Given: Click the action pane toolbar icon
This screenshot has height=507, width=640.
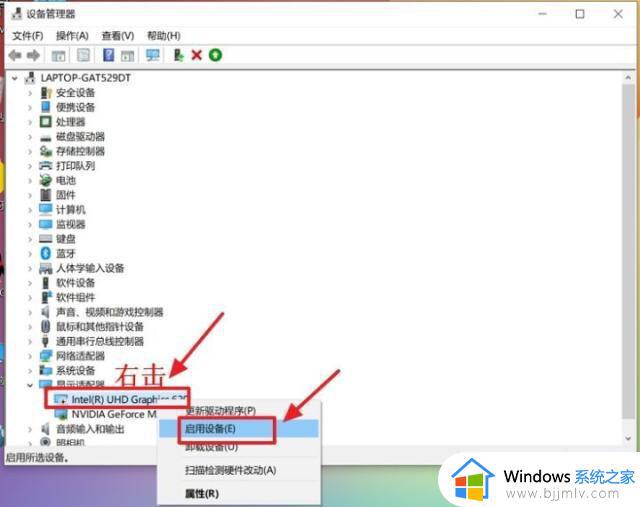Looking at the screenshot, I should 128,56.
